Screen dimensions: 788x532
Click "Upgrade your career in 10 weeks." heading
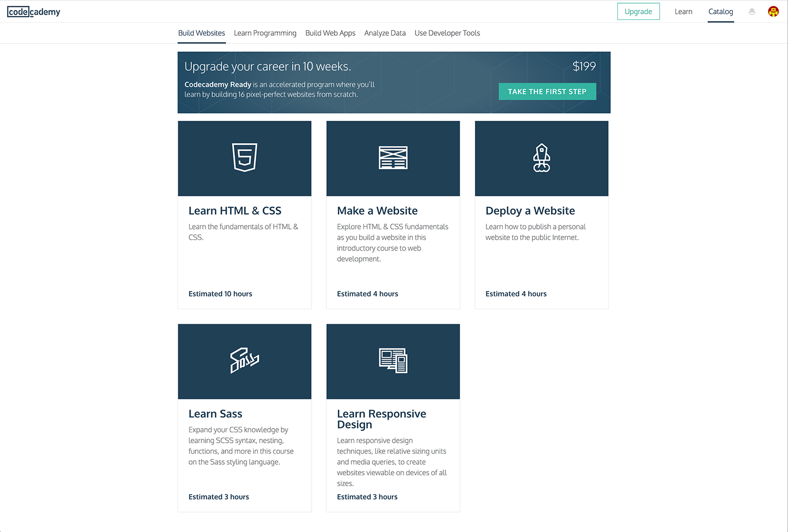(268, 67)
